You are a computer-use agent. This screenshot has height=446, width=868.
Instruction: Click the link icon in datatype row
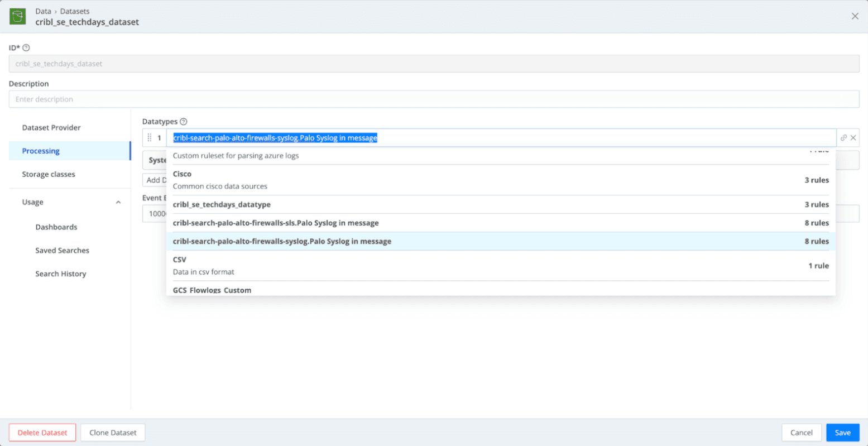843,138
